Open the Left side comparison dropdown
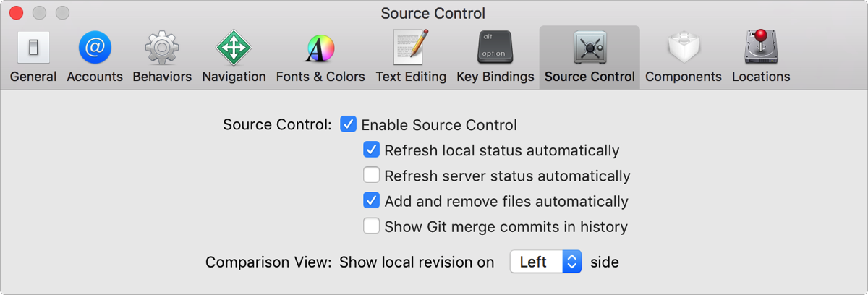The width and height of the screenshot is (868, 295). click(545, 262)
